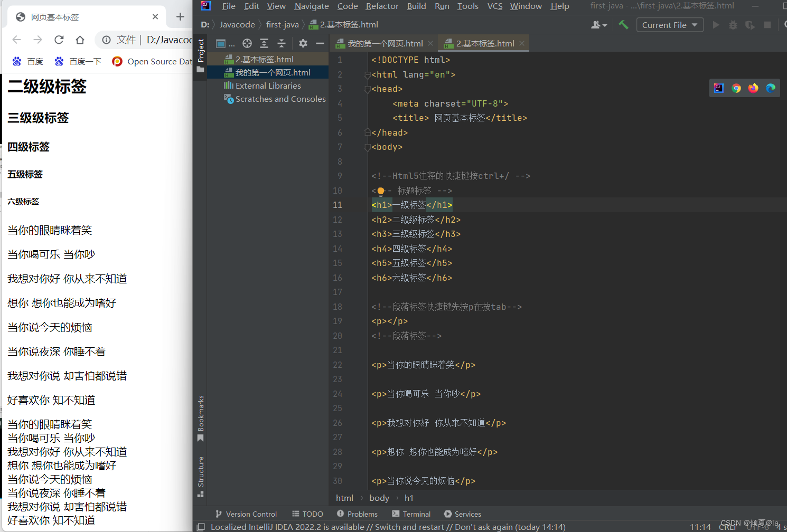Close the 我的第一个网页.html editor tab

tap(430, 43)
